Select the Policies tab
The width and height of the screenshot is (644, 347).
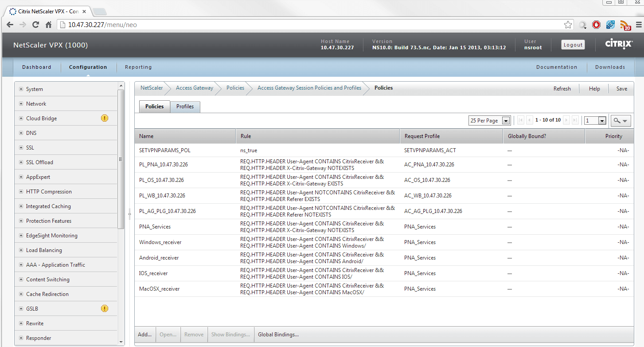[154, 106]
